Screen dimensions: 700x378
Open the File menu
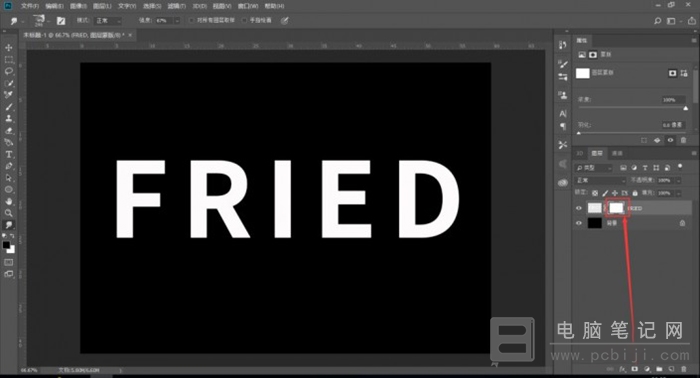(30, 6)
